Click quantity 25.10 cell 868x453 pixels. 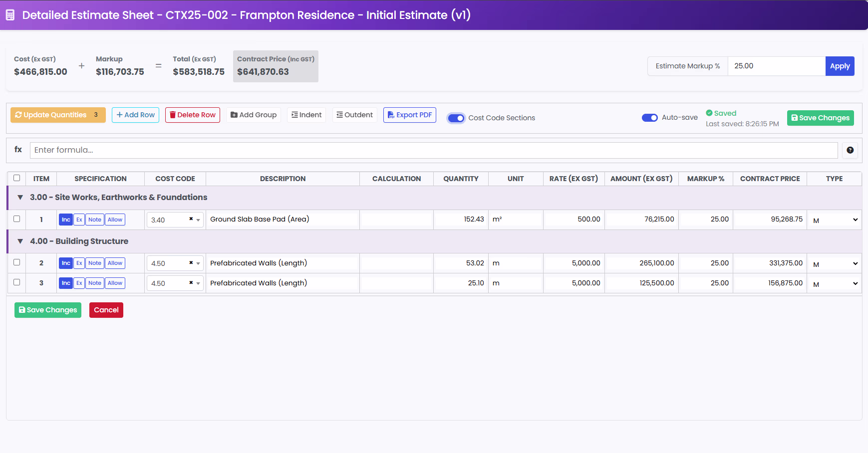pos(461,283)
